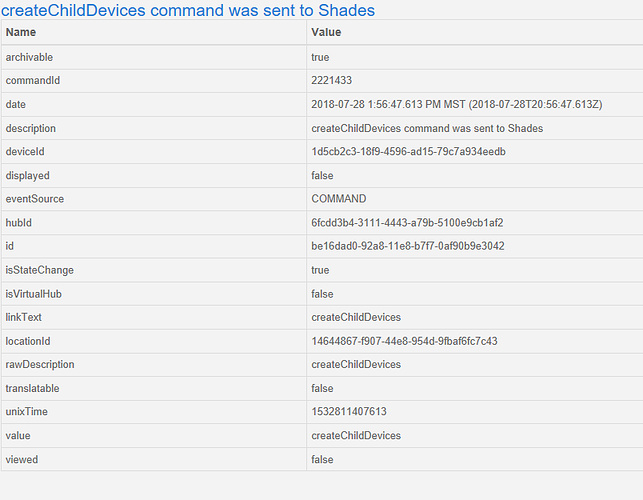The height and width of the screenshot is (500, 643).
Task: Click the displayed row name cell
Action: pyautogui.click(x=30, y=175)
